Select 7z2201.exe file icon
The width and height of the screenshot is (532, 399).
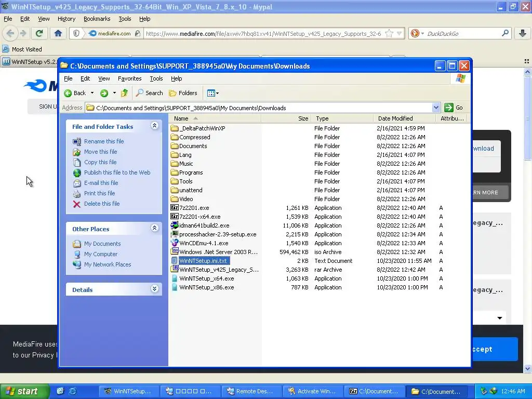coord(175,208)
